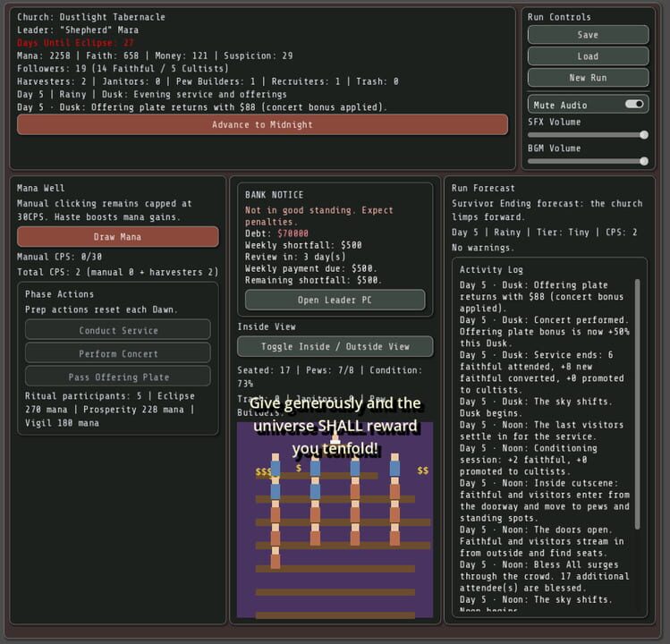This screenshot has height=644, width=670.
Task: Start a New Run
Action: (588, 77)
